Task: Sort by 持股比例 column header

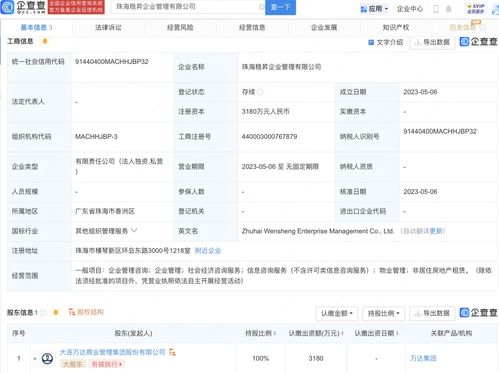Action: tap(260, 333)
